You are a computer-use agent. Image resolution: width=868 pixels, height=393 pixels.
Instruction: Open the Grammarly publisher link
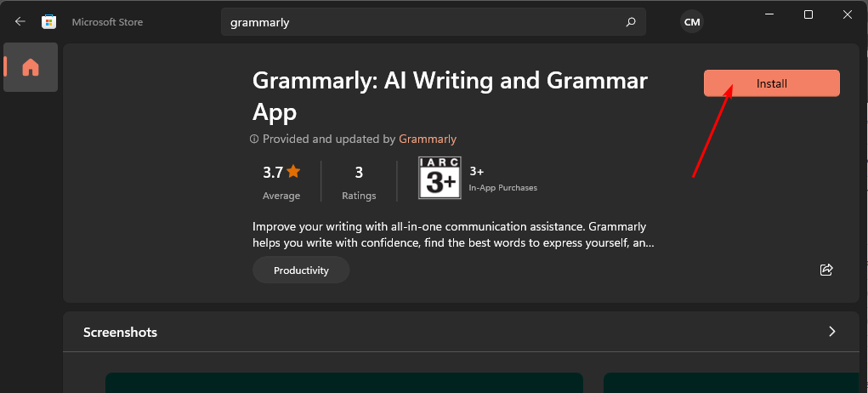pos(428,139)
